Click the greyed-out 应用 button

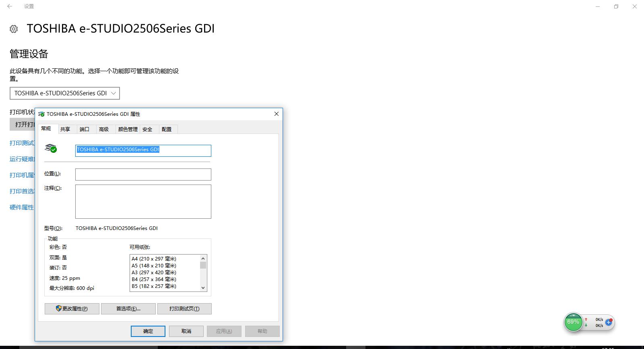point(224,331)
